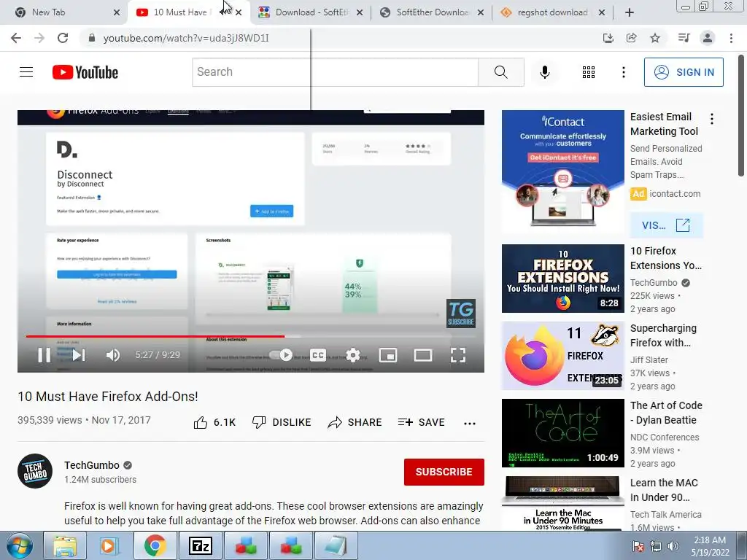Viewport: 747px width, 560px height.
Task: Open icontact.com ad link
Action: (675, 194)
